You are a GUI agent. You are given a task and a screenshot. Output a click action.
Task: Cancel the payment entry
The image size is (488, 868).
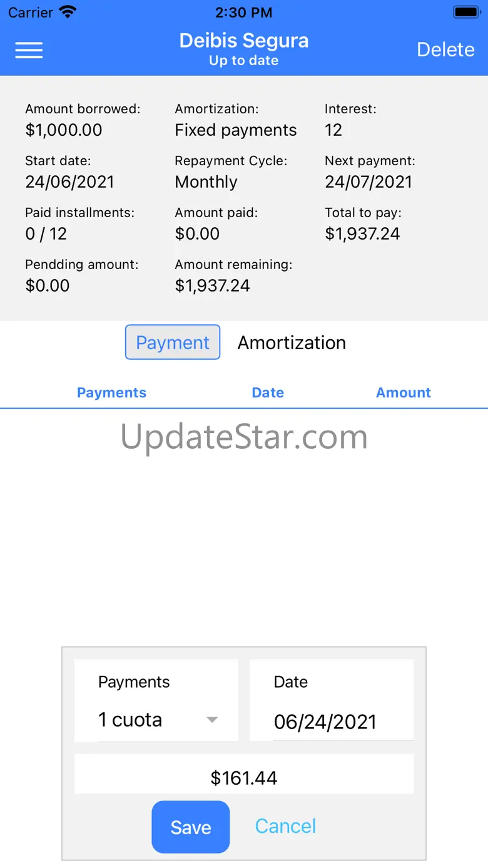tap(285, 826)
